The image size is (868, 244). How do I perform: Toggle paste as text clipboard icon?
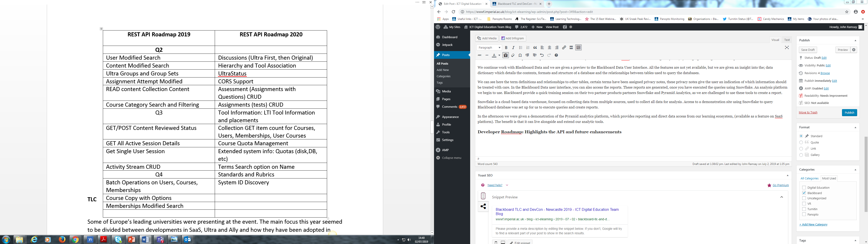point(505,55)
